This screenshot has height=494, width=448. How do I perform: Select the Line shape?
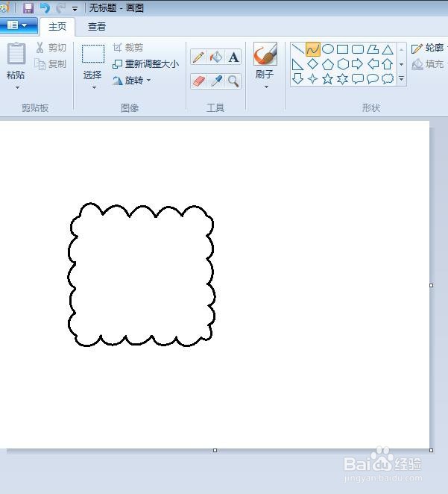point(297,49)
